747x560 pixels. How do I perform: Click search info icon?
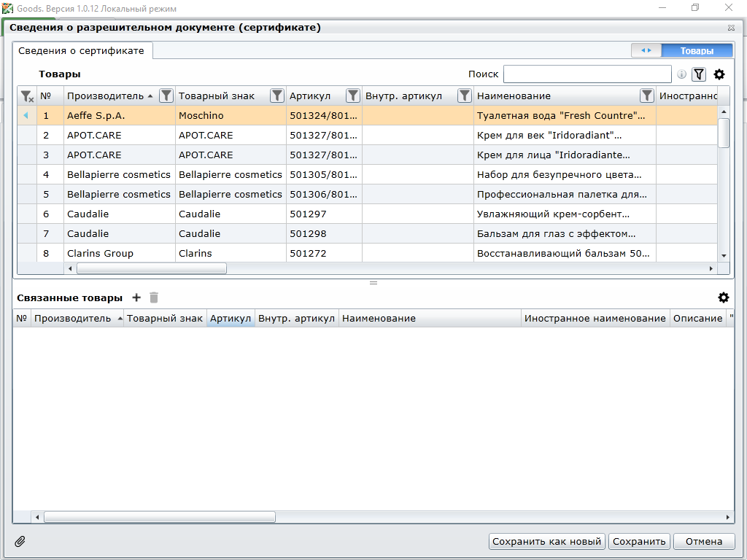click(x=682, y=74)
